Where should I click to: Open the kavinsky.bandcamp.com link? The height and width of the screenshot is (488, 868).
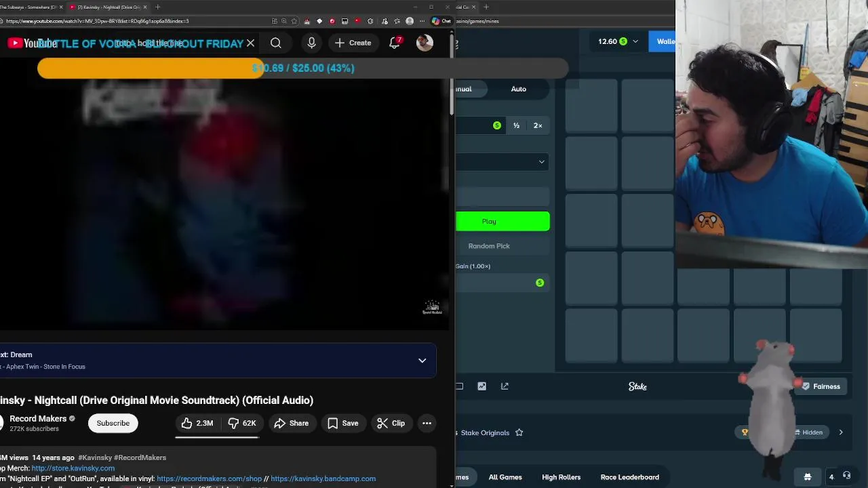point(323,479)
